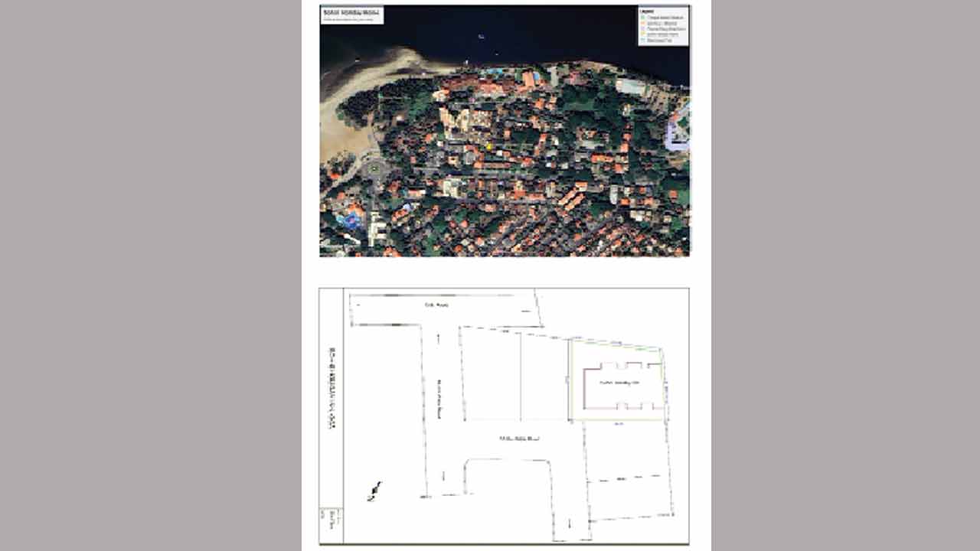Image resolution: width=980 pixels, height=551 pixels.
Task: Click the top road label in site plan
Action: [x=436, y=305]
